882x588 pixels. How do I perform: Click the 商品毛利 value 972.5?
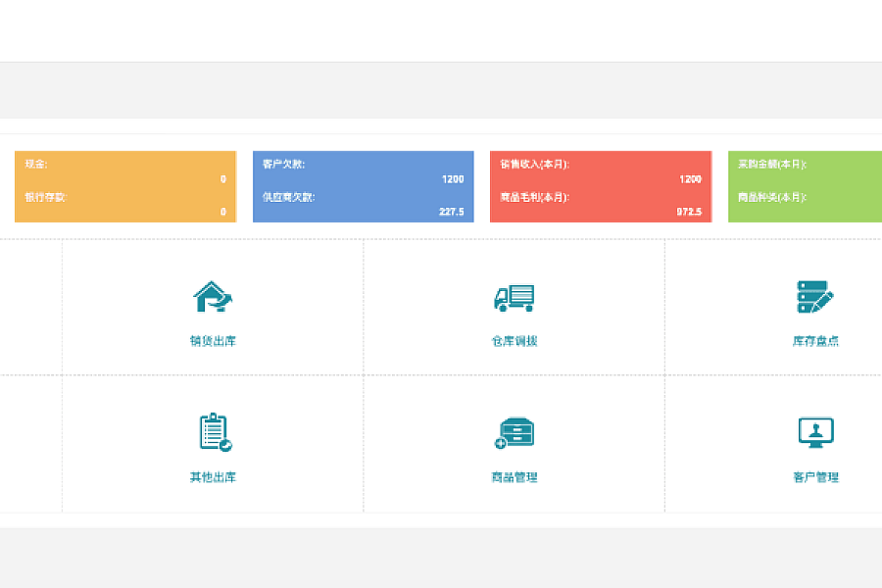pos(689,212)
